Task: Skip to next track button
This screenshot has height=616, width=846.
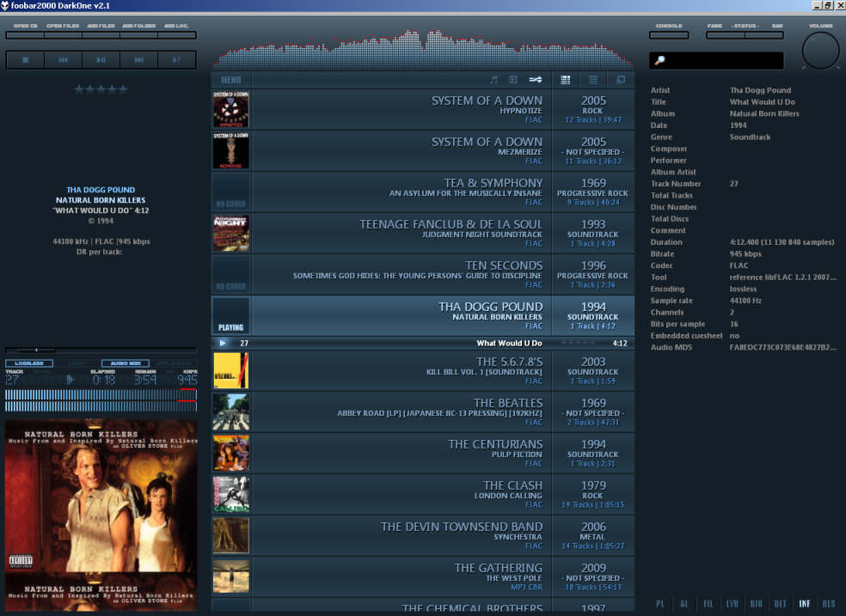Action: click(138, 60)
